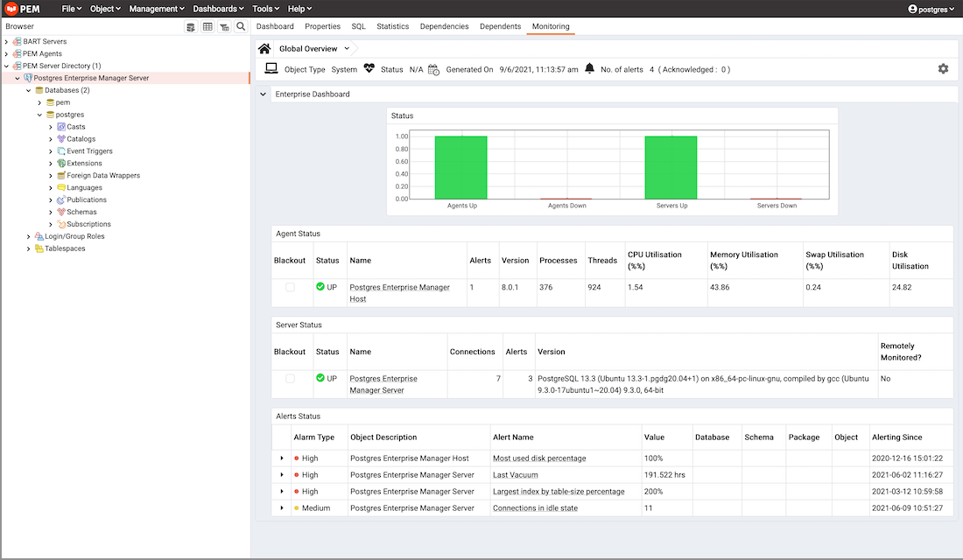The height and width of the screenshot is (560, 963).
Task: Select the Foreign Data Wrappers tree item
Action: 103,176
